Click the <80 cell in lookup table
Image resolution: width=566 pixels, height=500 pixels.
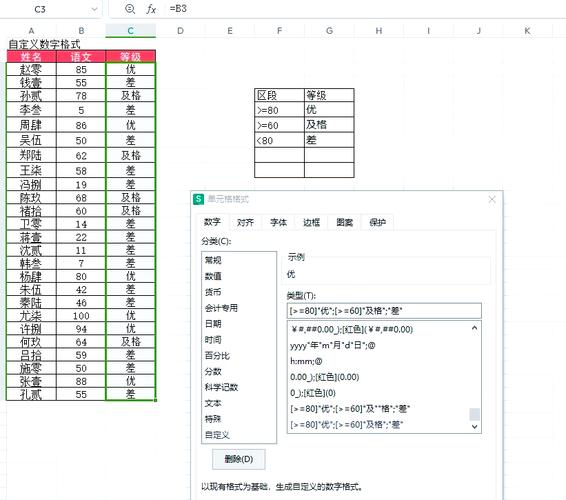coord(279,140)
